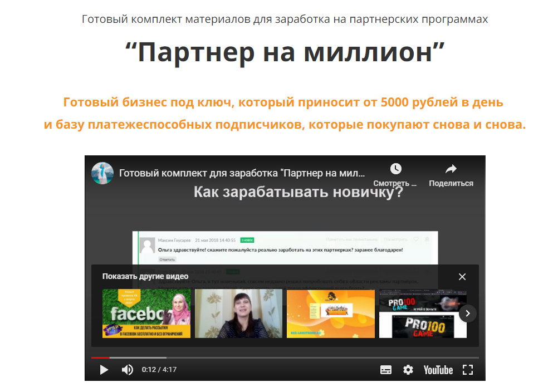Open the Facebook рассылки suggested video
Image resolution: width=553 pixels, height=392 pixels.
click(146, 313)
